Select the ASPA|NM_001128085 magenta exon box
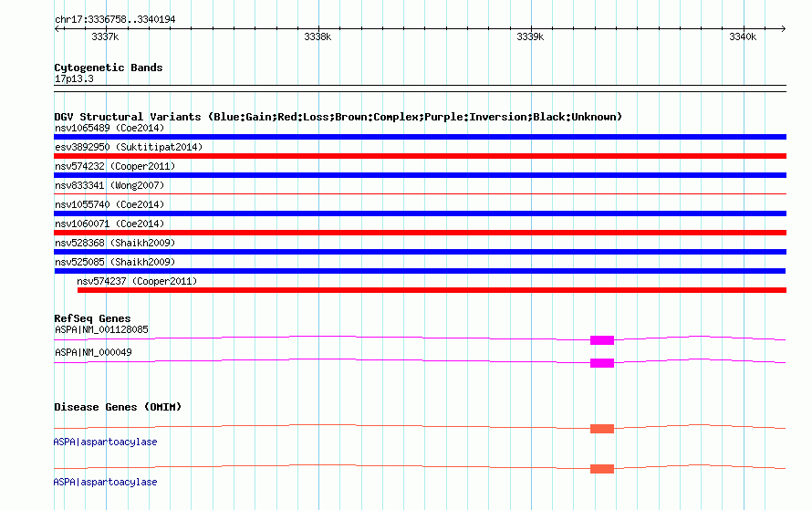 coord(602,340)
